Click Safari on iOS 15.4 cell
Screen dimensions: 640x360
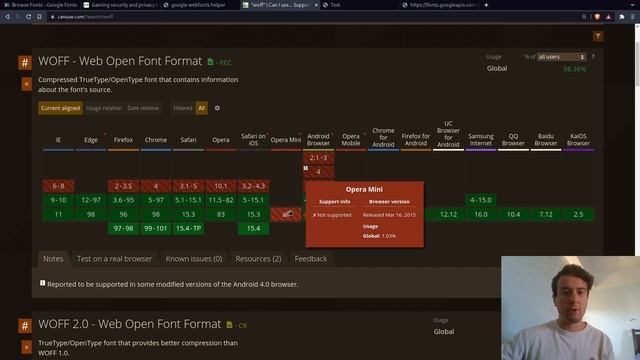[253, 228]
